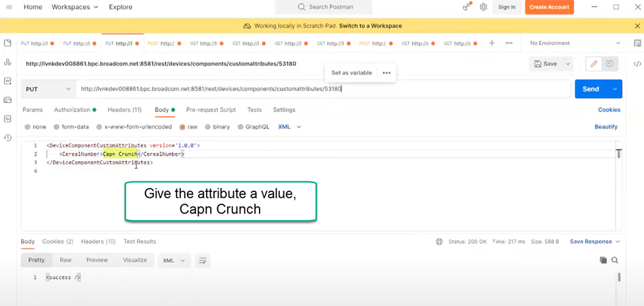Open more options beside Set as variable

click(x=386, y=73)
